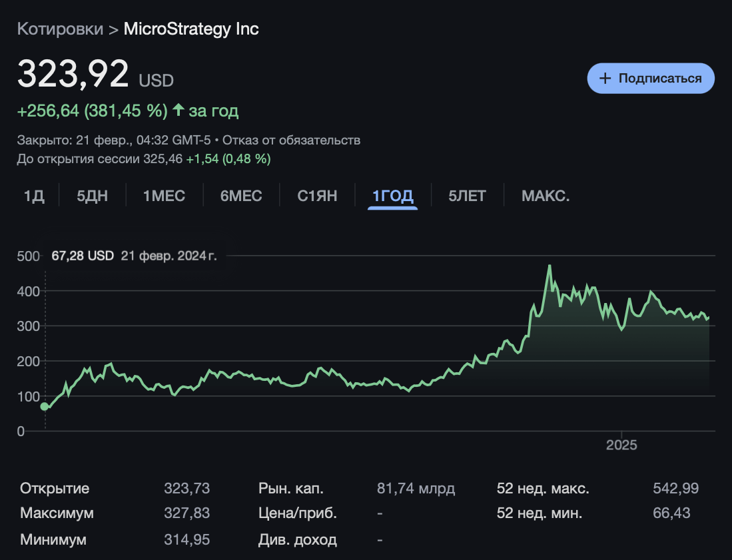Click the 400 y-axis label
Screen dimensions: 732x560
point(28,291)
